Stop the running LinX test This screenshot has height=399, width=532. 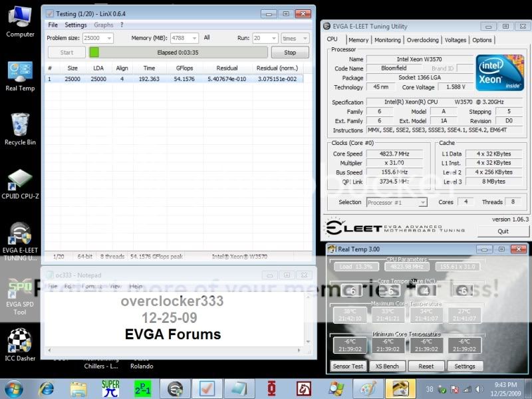coord(290,53)
